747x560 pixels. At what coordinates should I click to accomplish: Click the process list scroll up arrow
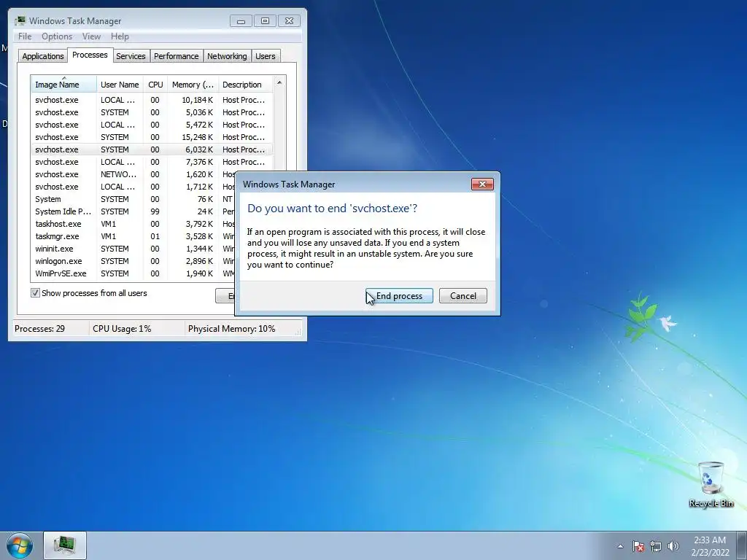[x=279, y=82]
